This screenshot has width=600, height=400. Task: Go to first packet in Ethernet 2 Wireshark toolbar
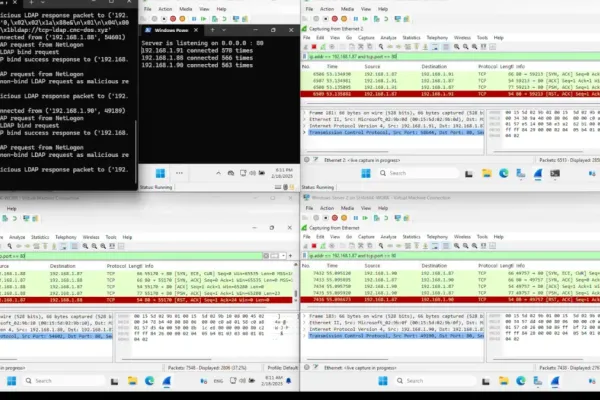coord(417,47)
